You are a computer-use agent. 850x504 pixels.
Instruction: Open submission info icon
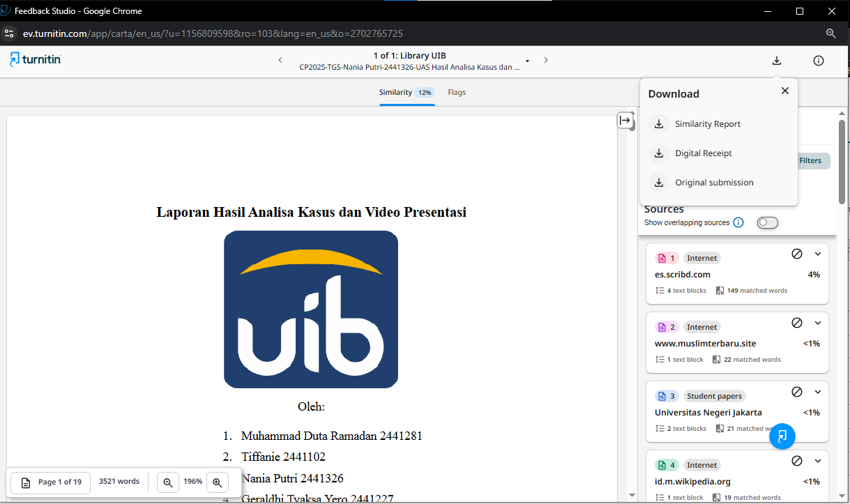(x=819, y=61)
